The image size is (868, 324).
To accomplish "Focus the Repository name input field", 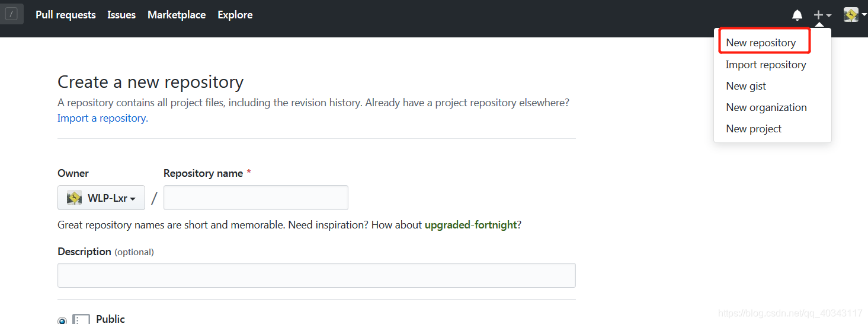I will (x=256, y=198).
